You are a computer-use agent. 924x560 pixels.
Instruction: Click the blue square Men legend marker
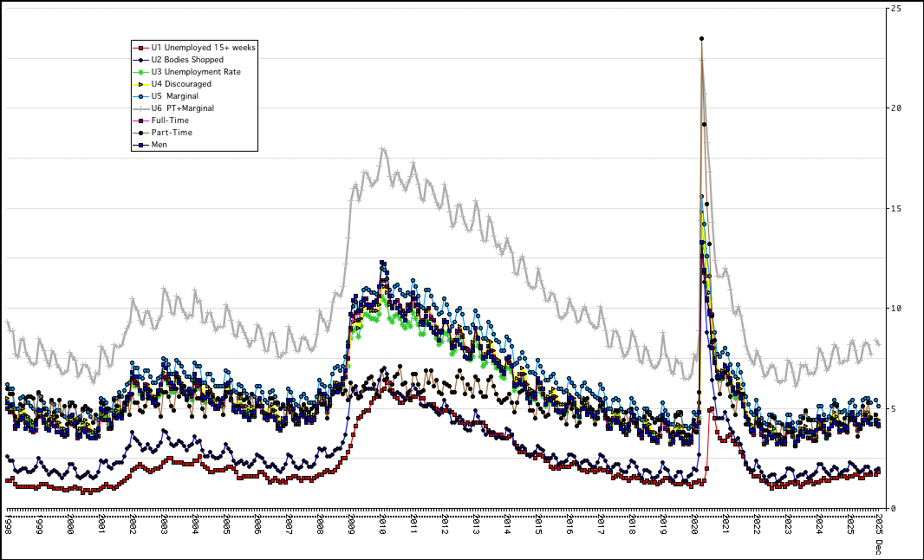tap(140, 145)
